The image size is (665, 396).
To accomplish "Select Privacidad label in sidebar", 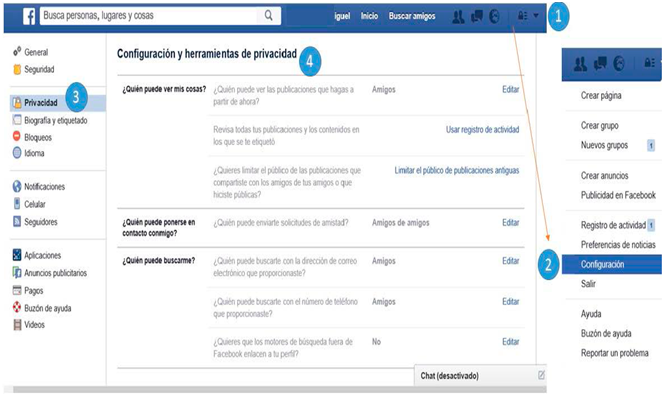I will click(x=41, y=103).
